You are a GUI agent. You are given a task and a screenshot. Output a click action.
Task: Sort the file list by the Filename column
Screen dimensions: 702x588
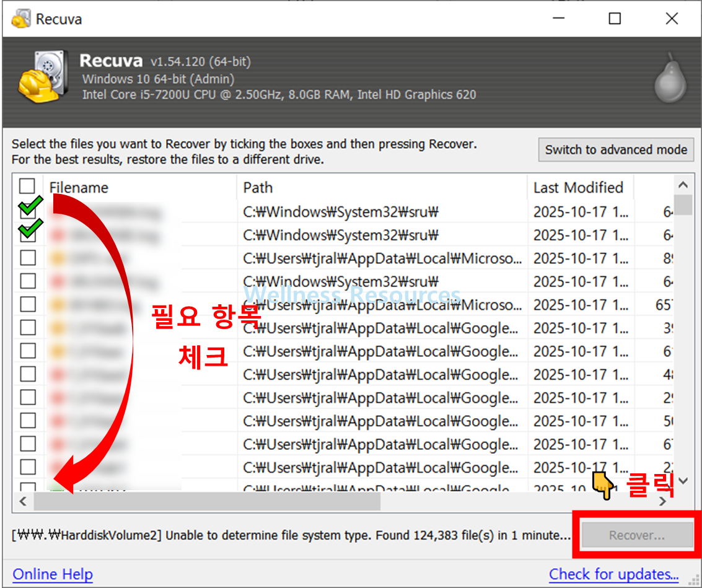[139, 188]
